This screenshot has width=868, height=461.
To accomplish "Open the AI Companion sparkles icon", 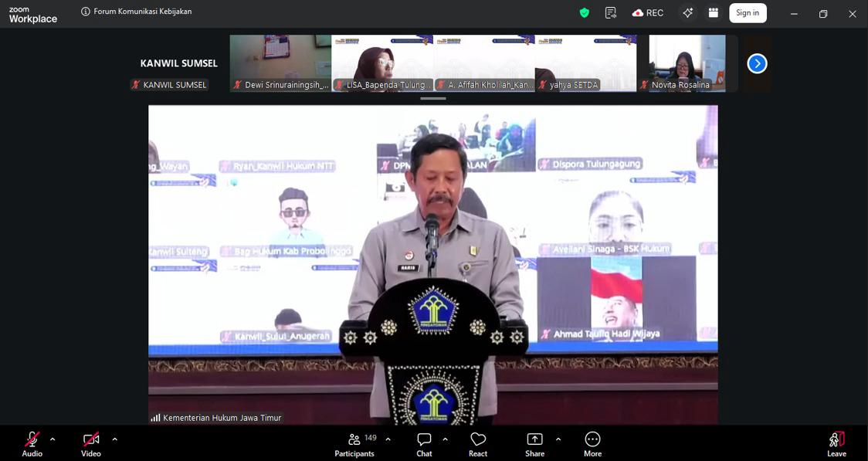I will pyautogui.click(x=687, y=12).
